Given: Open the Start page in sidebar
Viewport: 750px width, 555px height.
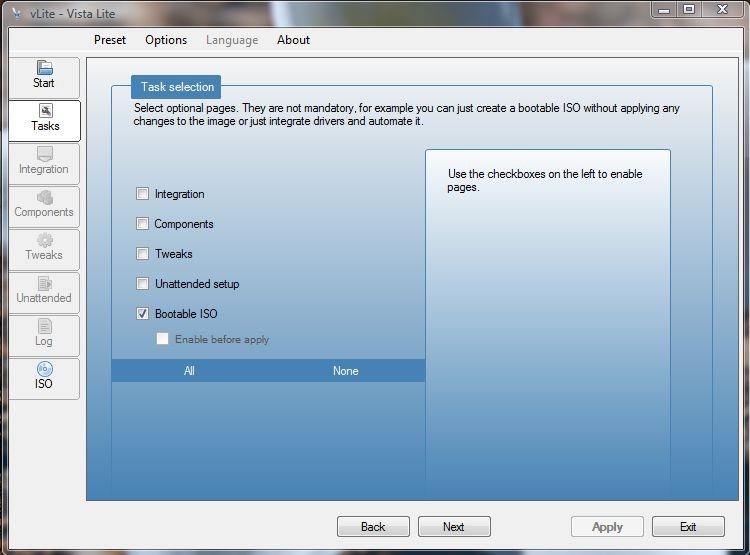Looking at the screenshot, I should [44, 78].
